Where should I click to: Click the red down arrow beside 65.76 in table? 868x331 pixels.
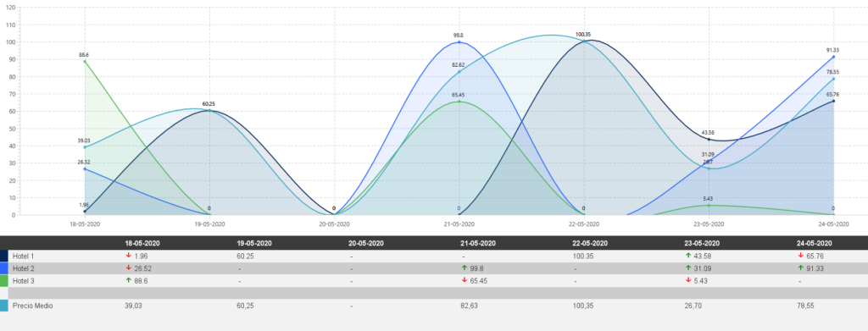pos(800,256)
